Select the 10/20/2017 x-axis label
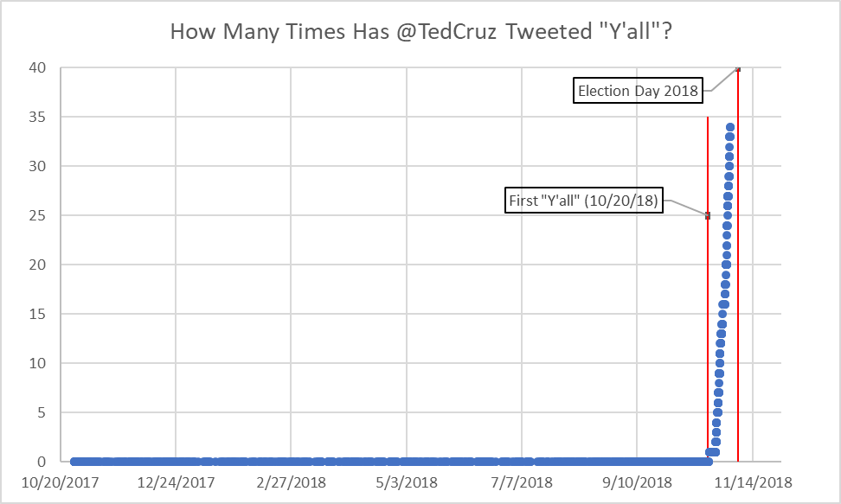This screenshot has width=841, height=504. pyautogui.click(x=60, y=482)
